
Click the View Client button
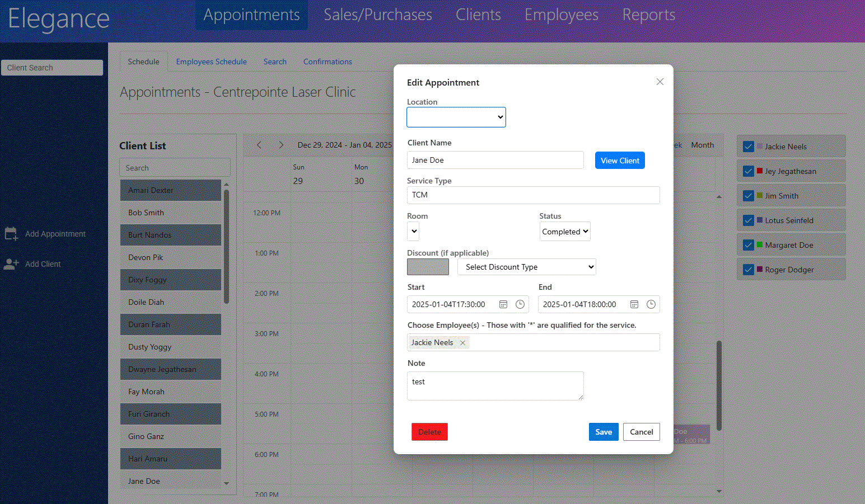point(620,161)
